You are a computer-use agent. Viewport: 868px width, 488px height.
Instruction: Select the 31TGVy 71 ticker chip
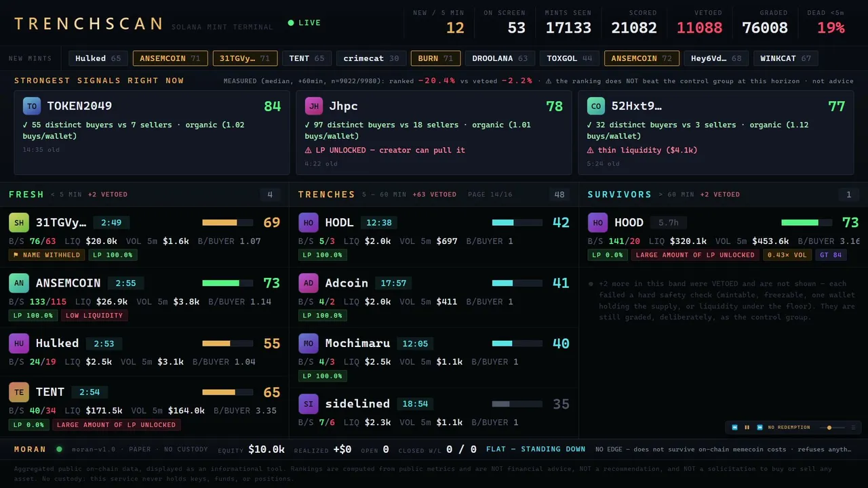tap(245, 58)
